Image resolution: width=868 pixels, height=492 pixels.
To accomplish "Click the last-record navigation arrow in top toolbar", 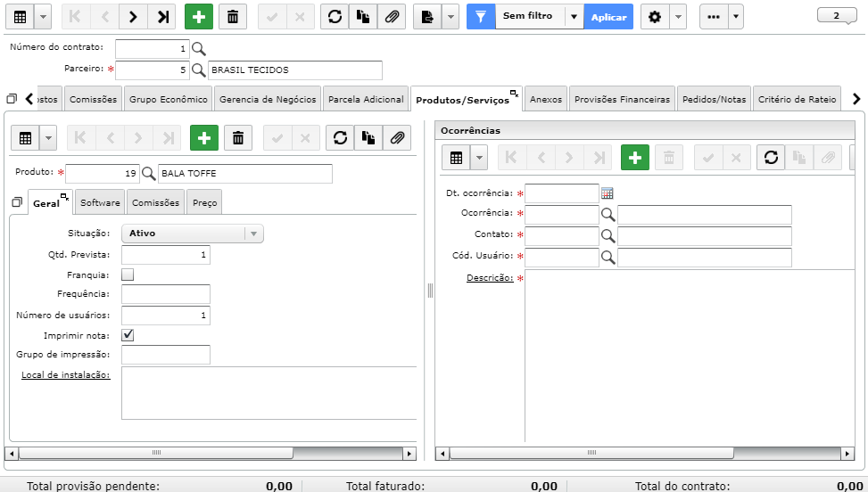I will tap(162, 17).
